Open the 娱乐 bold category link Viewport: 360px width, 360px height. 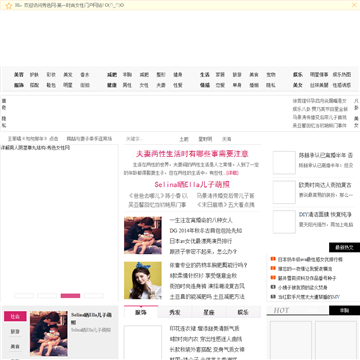[298, 75]
